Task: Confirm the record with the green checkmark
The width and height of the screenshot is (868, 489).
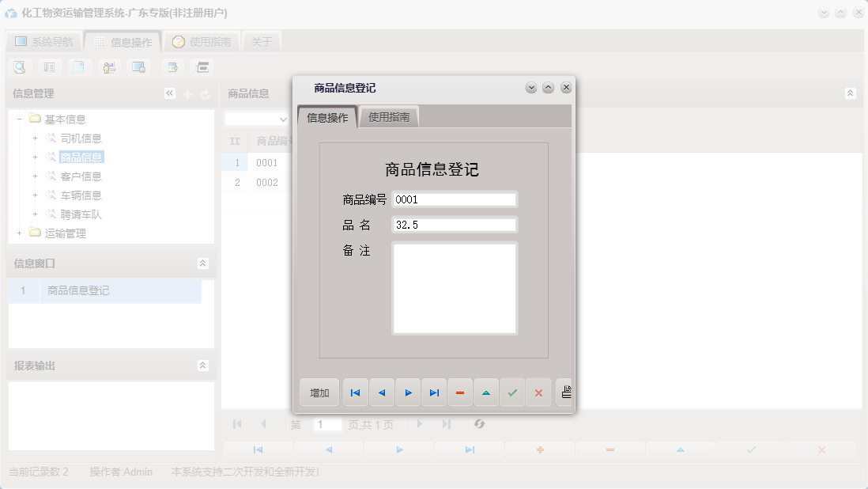Action: [x=512, y=392]
